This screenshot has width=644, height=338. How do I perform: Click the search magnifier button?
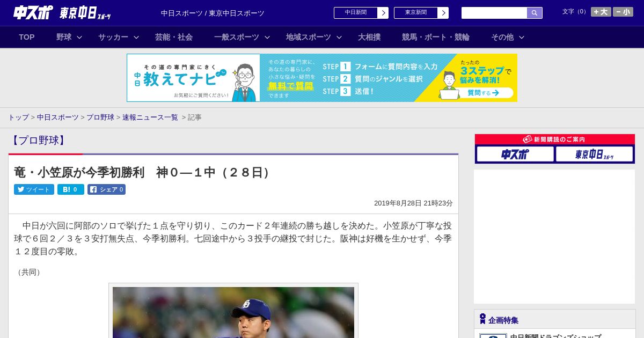coord(535,13)
